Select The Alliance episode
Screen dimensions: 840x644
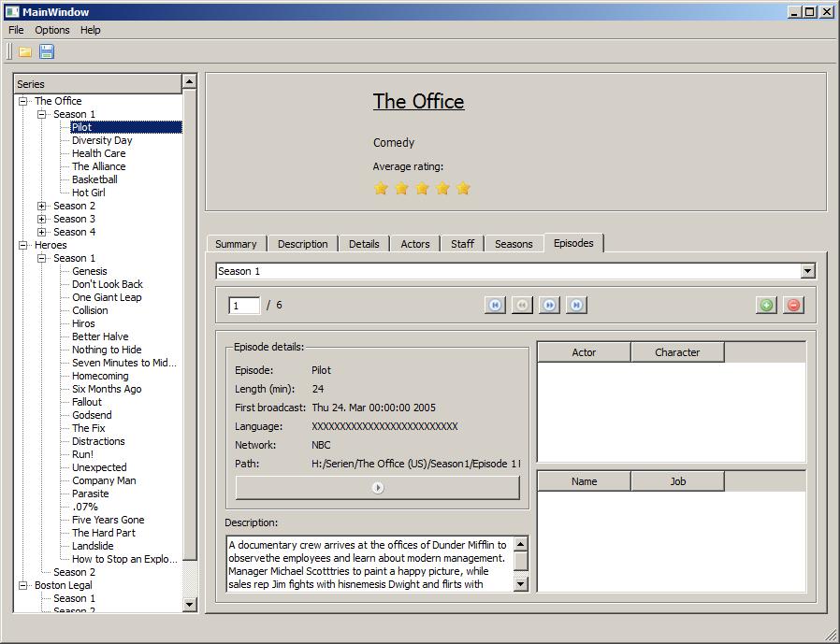(99, 166)
